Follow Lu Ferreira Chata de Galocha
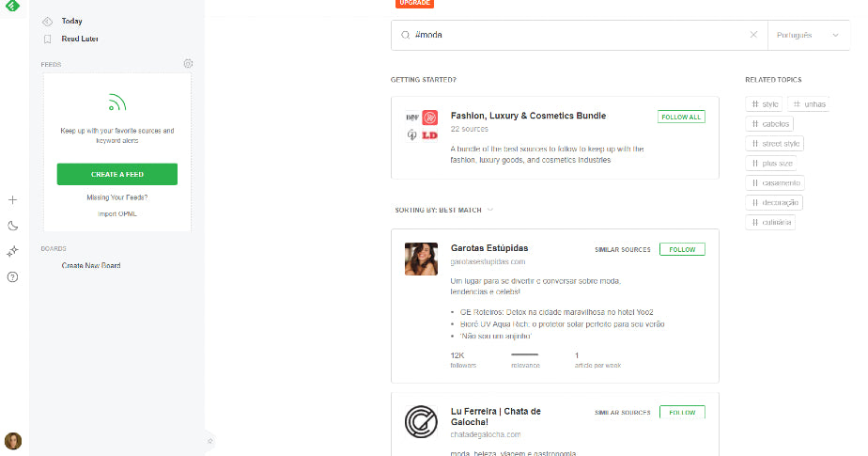Image resolution: width=868 pixels, height=456 pixels. coord(682,412)
